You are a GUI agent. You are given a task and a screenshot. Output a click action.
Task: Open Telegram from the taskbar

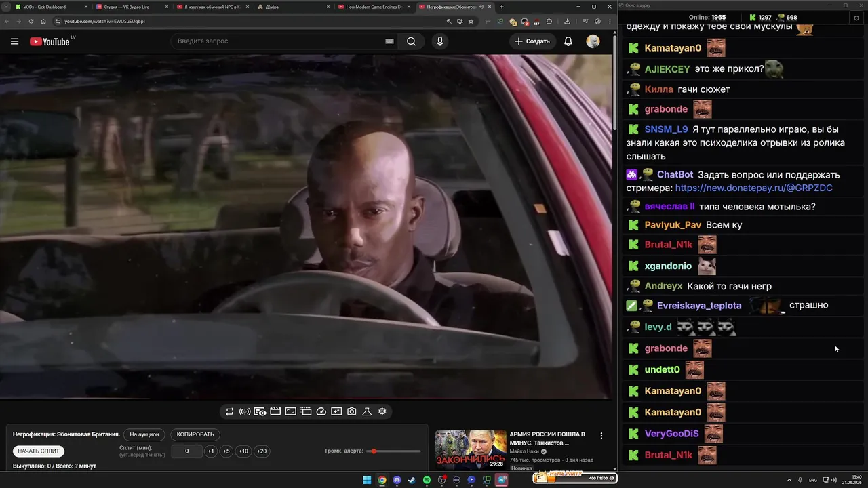pos(502,480)
